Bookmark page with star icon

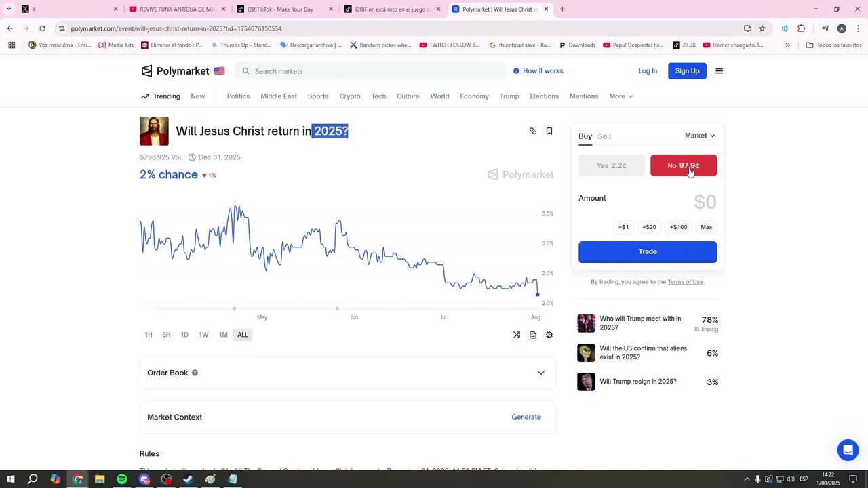[762, 28]
